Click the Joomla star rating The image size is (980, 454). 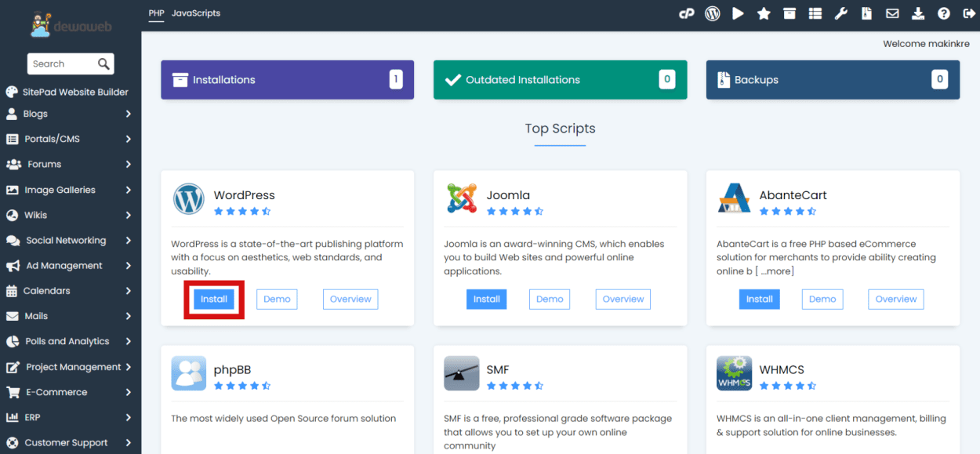click(515, 212)
